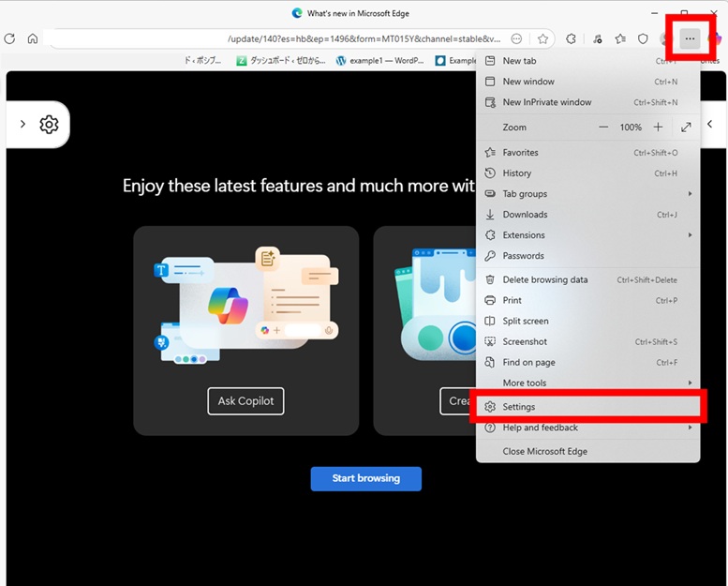This screenshot has width=728, height=586.
Task: Enter full screen via Zoom row arrow icon
Action: click(x=686, y=128)
